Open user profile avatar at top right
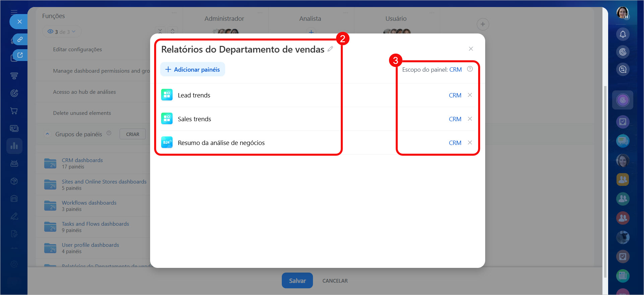This screenshot has width=644, height=295. click(622, 13)
